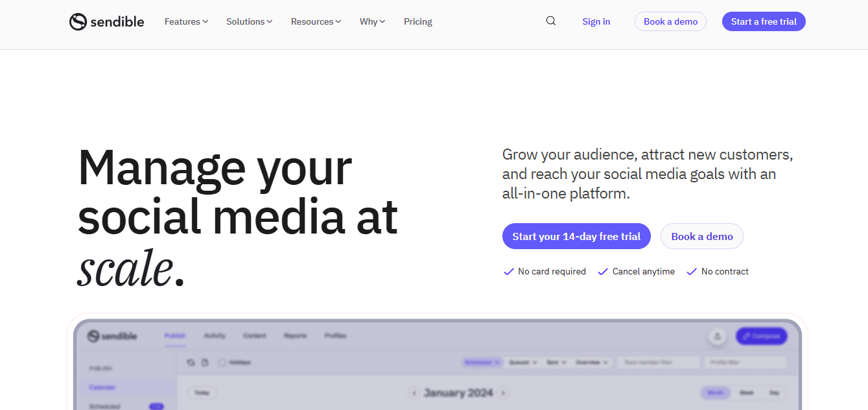Screen dimensions: 868x410
Task: Click Book a demo in the header
Action: [670, 21]
